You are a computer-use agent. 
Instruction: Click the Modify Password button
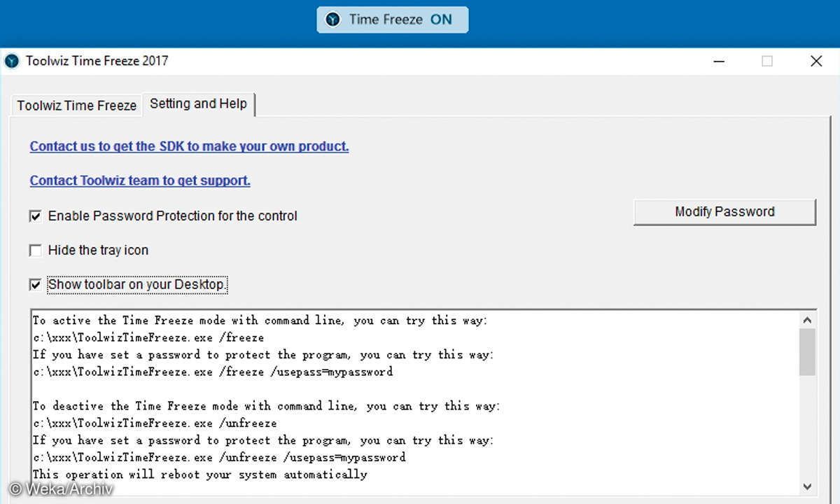(x=724, y=211)
